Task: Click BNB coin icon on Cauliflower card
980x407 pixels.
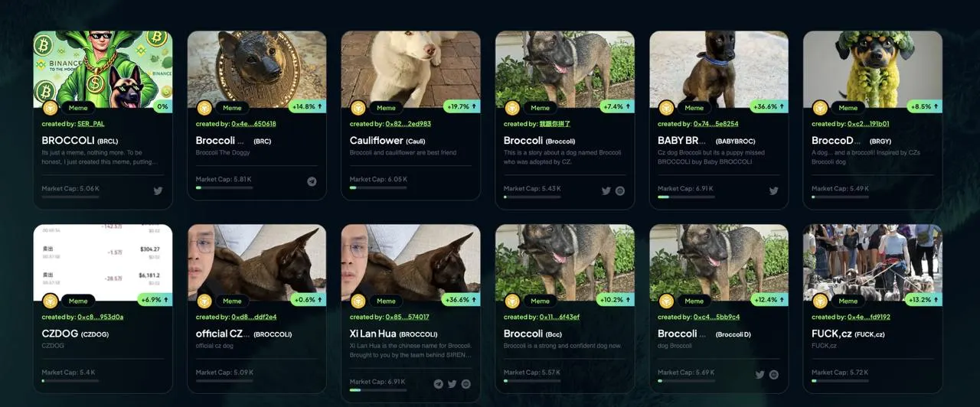Action: (358, 108)
